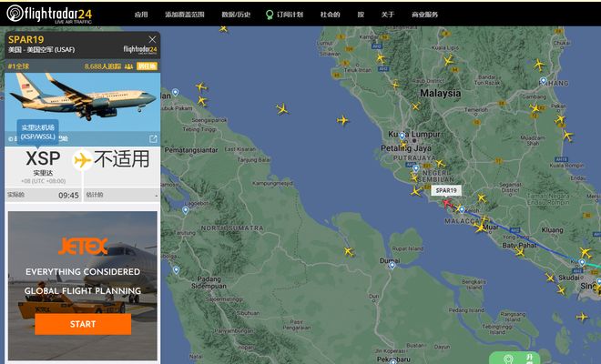Image resolution: width=601 pixels, height=364 pixels.
Task: Select the red SPAR19 aircraft on map
Action: click(446, 203)
